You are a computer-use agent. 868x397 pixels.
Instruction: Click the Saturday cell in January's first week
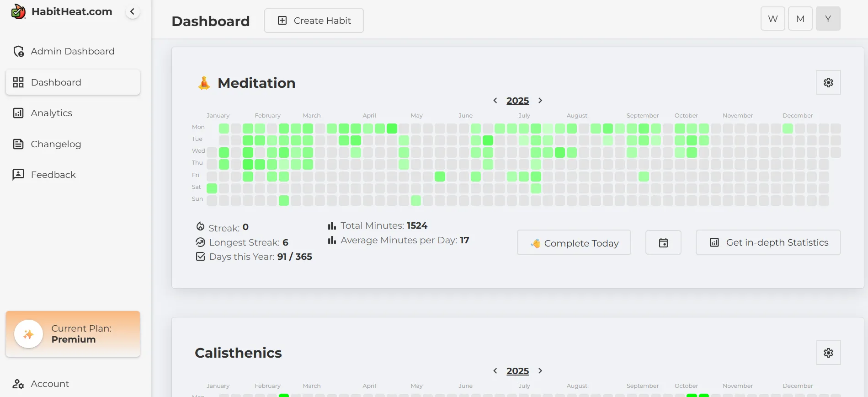212,188
